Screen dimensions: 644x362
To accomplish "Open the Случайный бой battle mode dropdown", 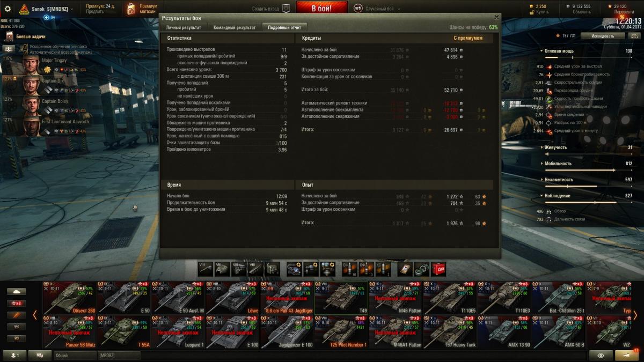I will 400,9.
